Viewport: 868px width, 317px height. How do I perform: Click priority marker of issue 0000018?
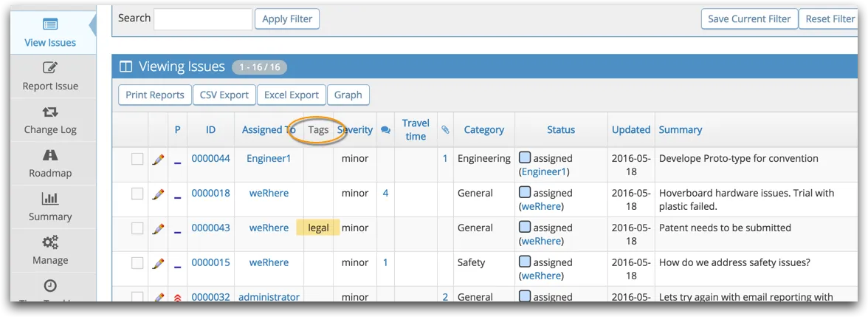click(x=178, y=198)
